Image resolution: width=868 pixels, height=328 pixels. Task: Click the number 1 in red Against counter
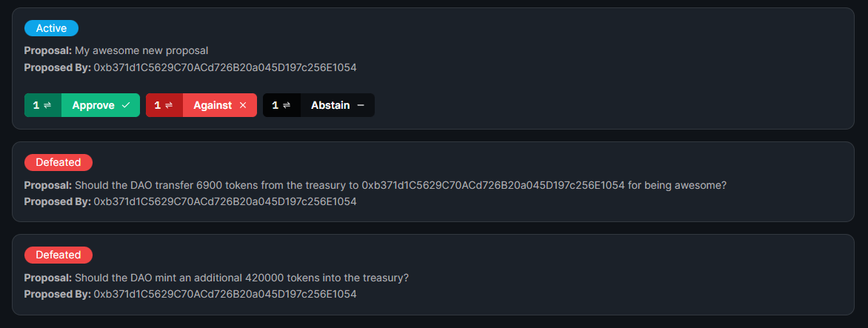(x=157, y=105)
